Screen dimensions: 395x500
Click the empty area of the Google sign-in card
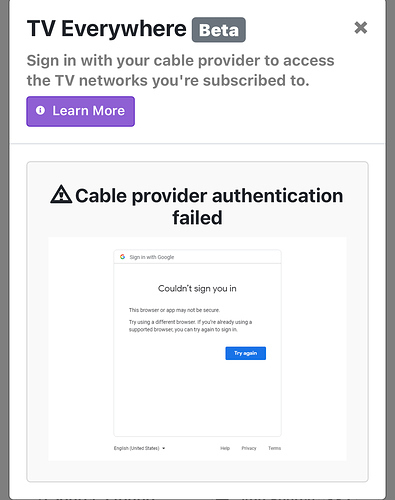[x=197, y=398]
